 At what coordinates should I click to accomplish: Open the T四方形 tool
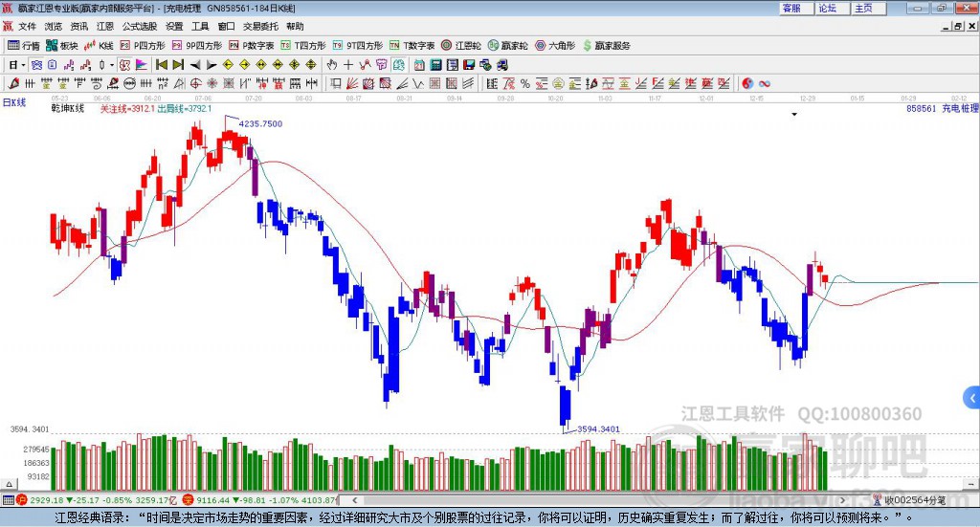[x=303, y=46]
